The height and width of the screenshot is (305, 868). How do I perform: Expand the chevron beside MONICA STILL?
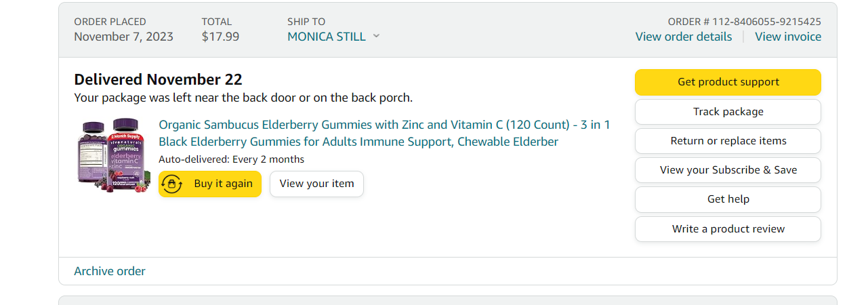376,37
